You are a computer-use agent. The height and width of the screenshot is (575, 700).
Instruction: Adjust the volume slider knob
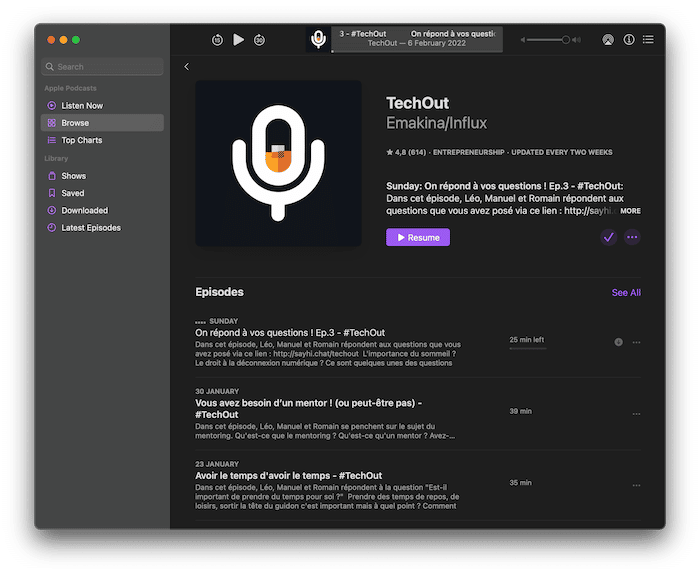(566, 40)
